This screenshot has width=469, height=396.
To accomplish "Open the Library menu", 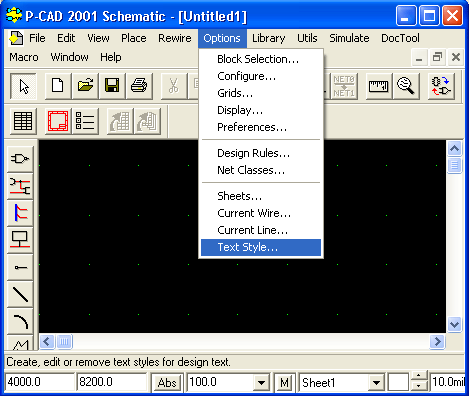I will (268, 38).
